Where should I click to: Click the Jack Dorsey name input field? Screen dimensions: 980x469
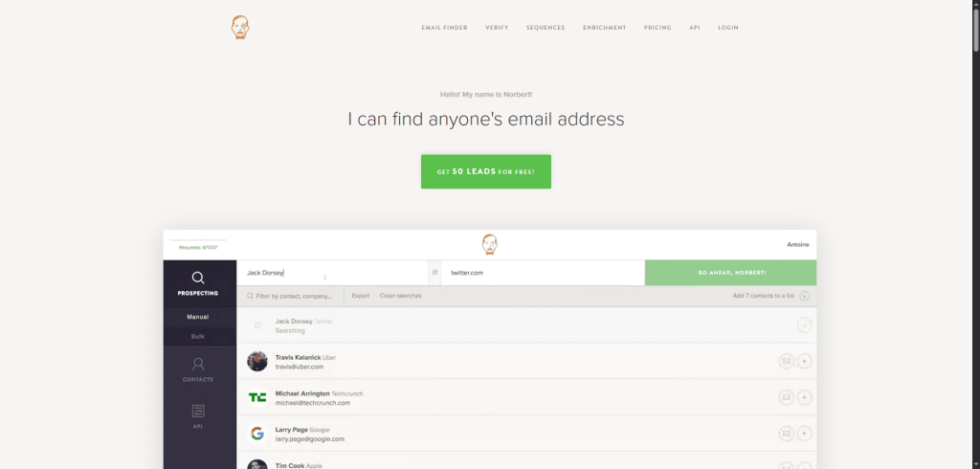click(x=332, y=273)
